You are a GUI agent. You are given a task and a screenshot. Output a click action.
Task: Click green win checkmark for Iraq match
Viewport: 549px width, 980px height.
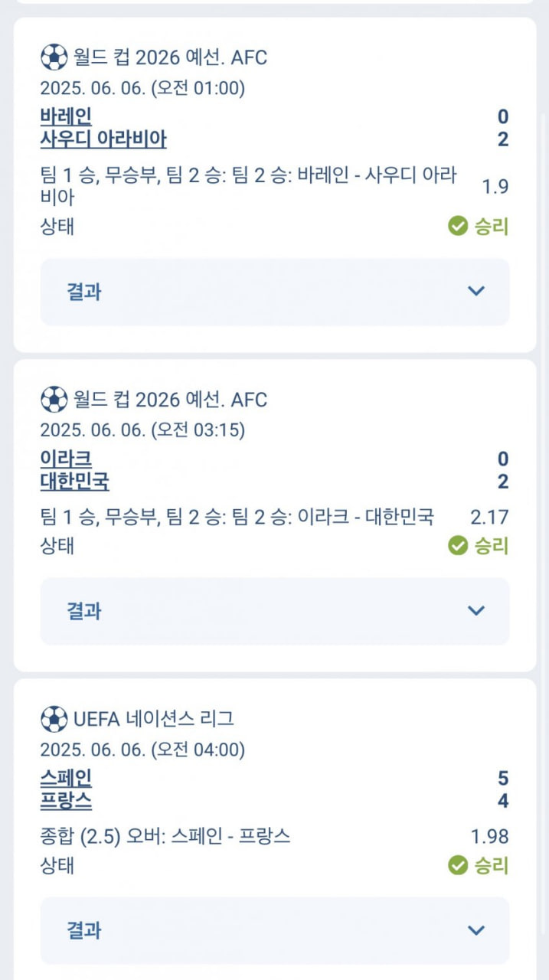click(458, 545)
